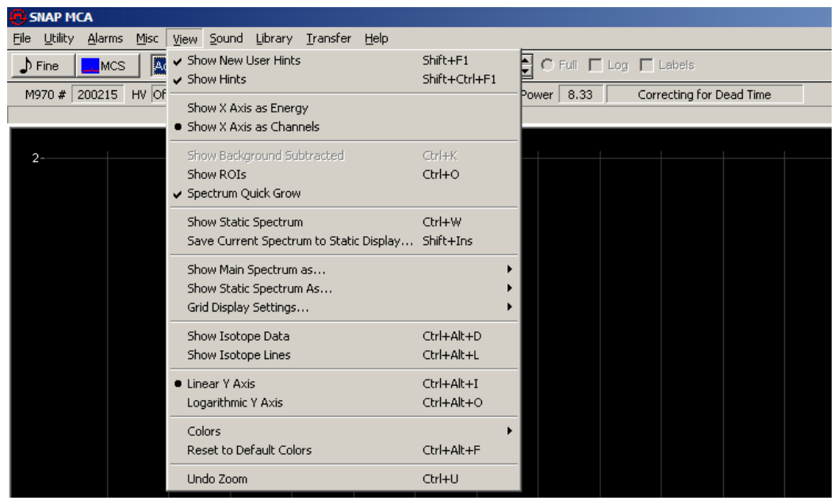Choose Show ROIs menu entry

tap(343, 174)
